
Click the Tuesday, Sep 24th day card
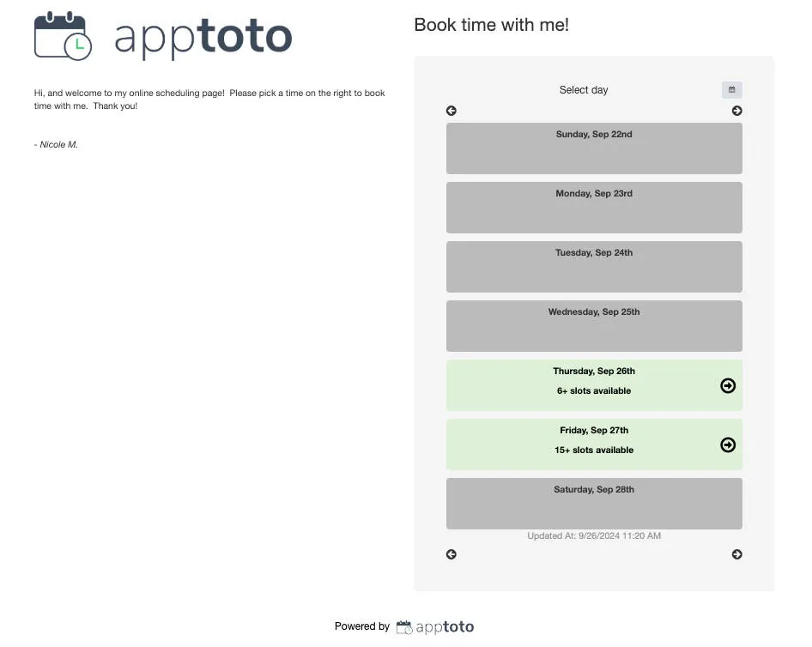[594, 266]
